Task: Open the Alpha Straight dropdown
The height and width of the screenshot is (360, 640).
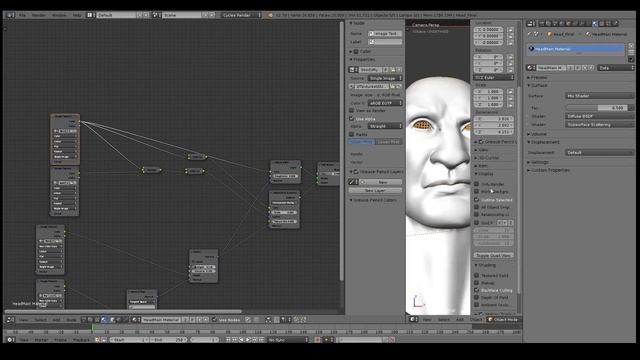Action: [x=385, y=126]
